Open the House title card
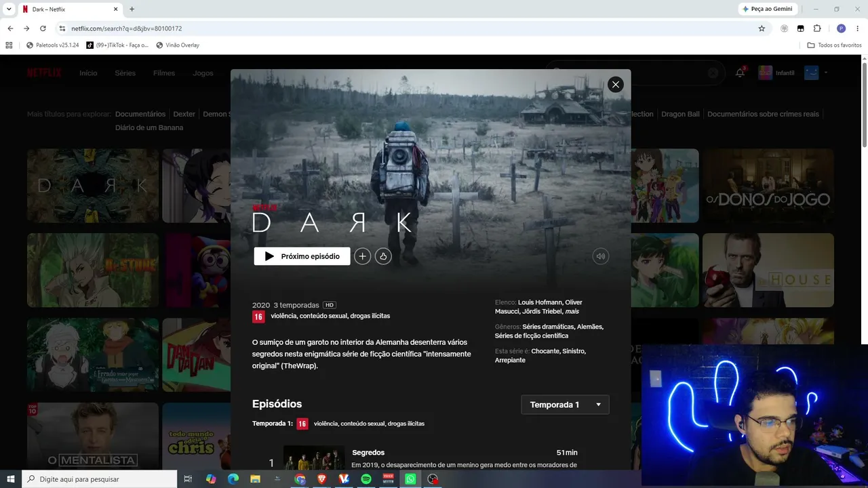 pos(768,270)
